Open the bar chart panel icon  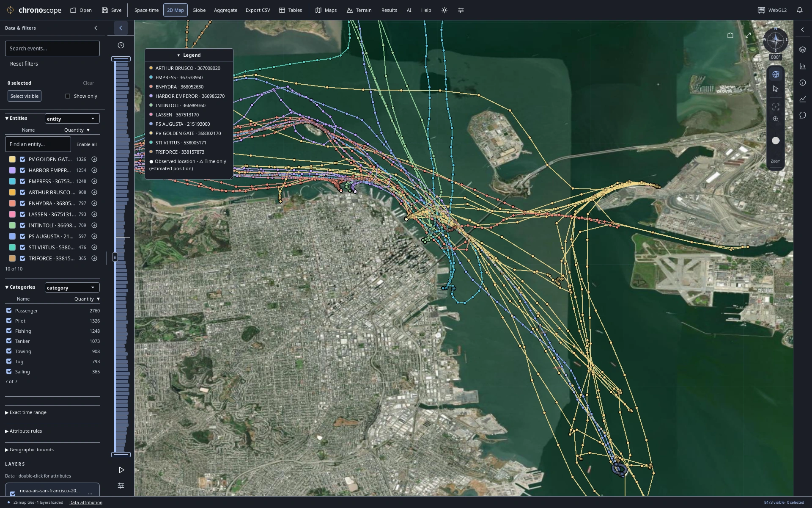pyautogui.click(x=803, y=66)
